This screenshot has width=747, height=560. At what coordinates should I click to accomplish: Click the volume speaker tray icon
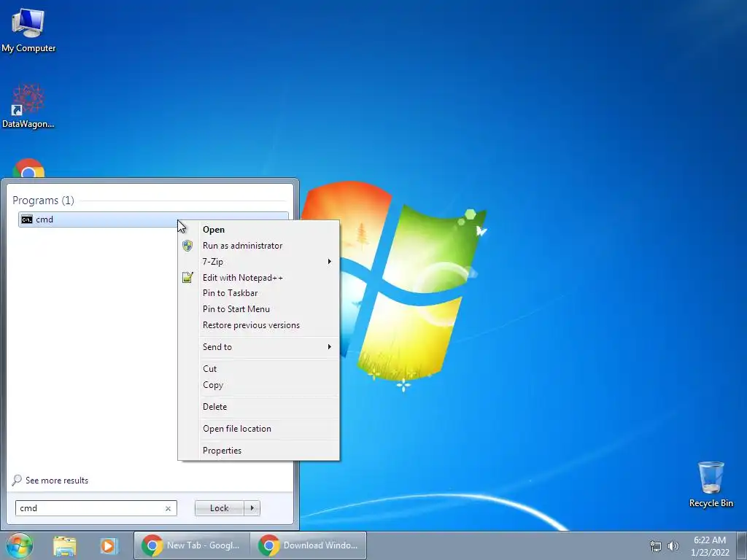coord(673,545)
